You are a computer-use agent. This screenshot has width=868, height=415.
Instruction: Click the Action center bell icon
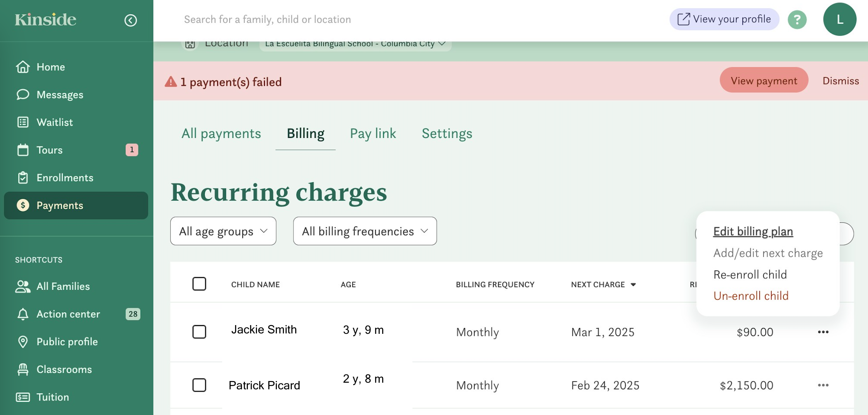pos(23,314)
